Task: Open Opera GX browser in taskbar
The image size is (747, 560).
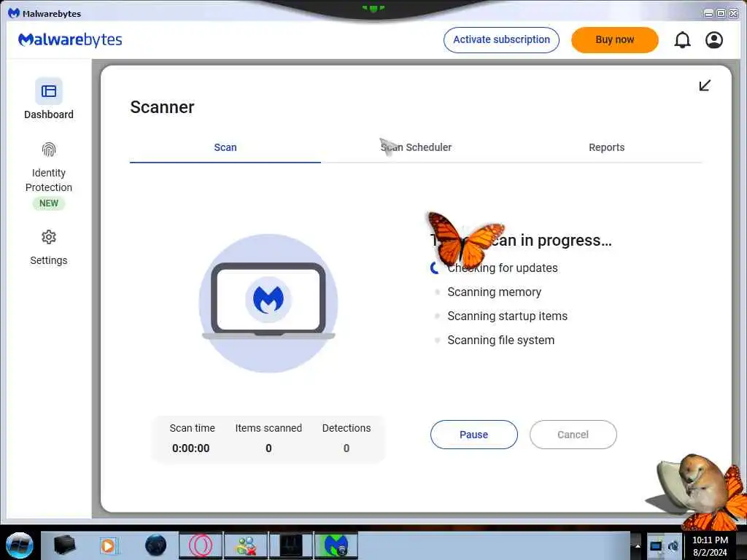Action: pos(201,545)
